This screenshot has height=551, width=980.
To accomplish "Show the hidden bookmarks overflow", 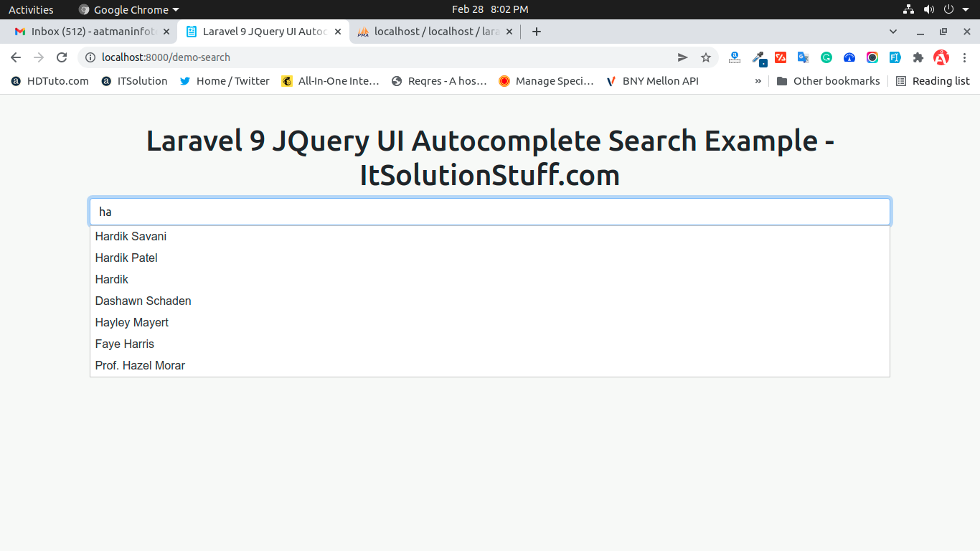I will coord(758,81).
